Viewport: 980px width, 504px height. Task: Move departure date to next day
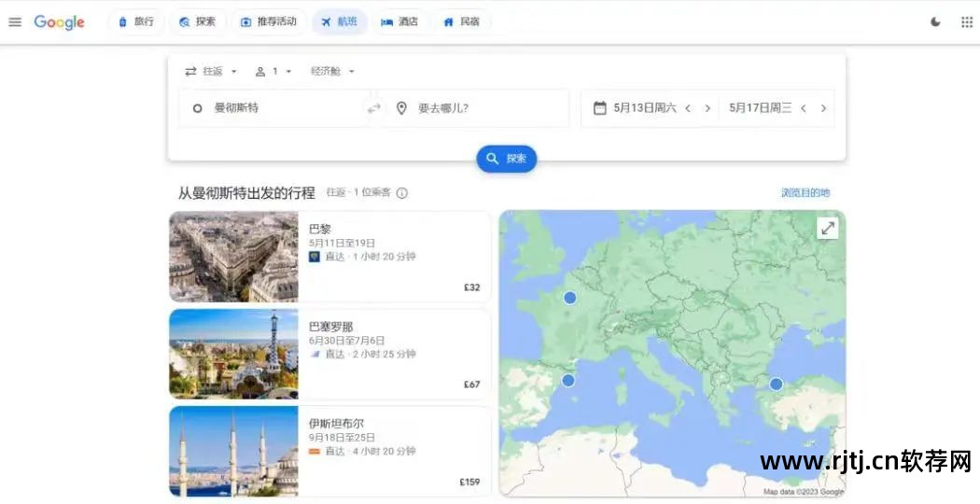[x=707, y=108]
